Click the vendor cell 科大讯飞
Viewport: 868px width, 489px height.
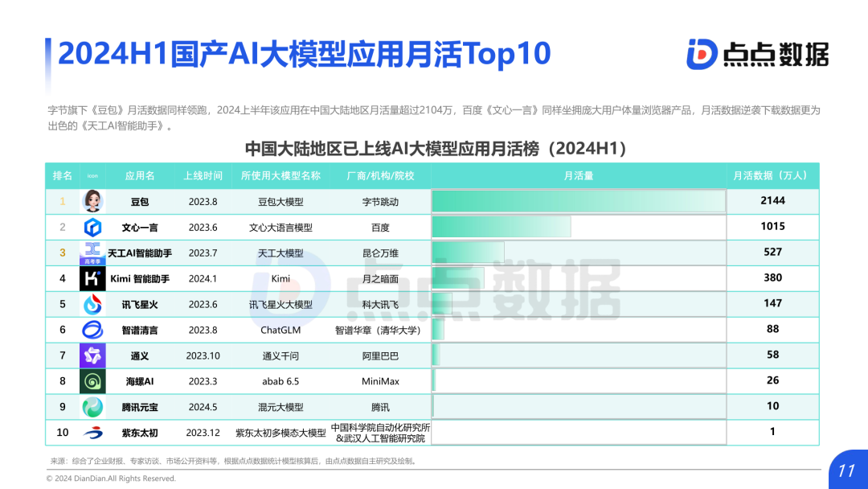380,305
